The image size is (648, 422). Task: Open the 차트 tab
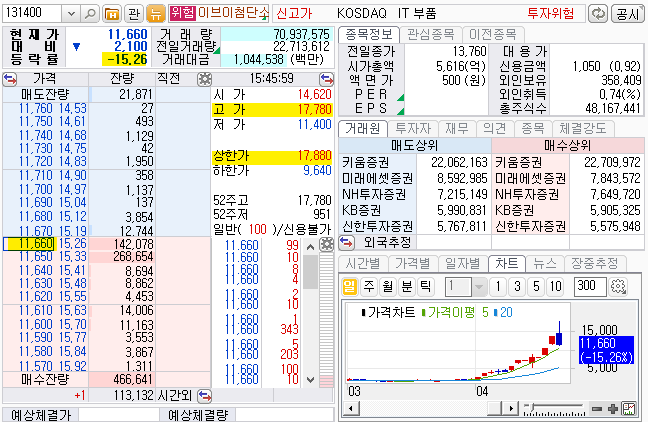click(507, 263)
